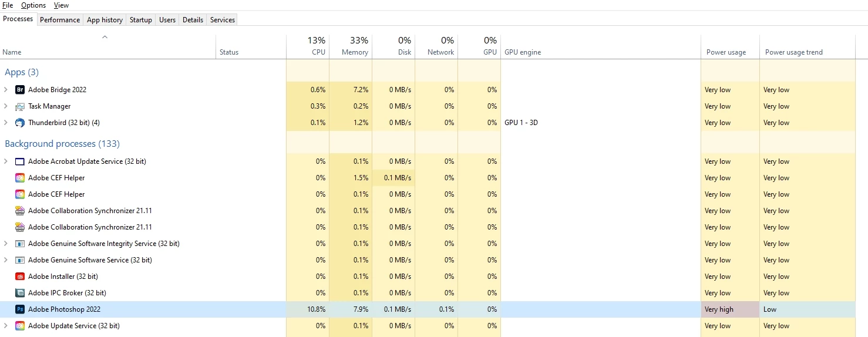Sort processes by Network column
868x337 pixels.
coord(436,47)
